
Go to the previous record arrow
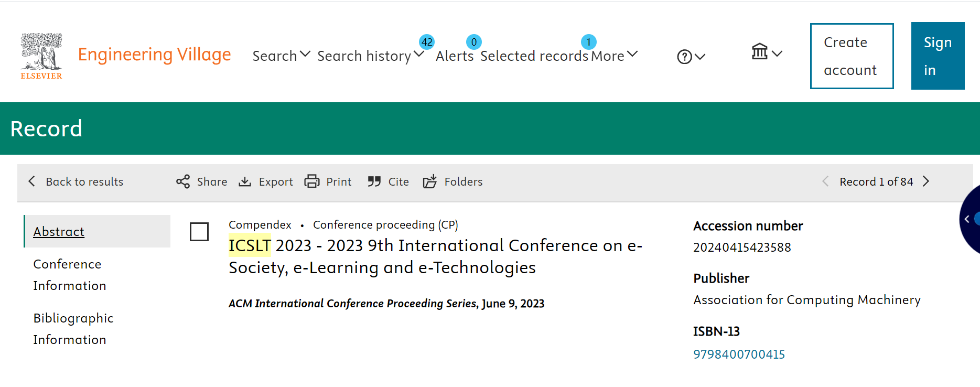coord(825,181)
